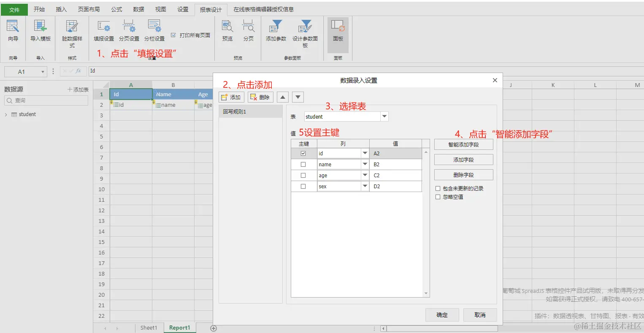
Task: Click the more options dots beside name box
Action: pyautogui.click(x=53, y=71)
